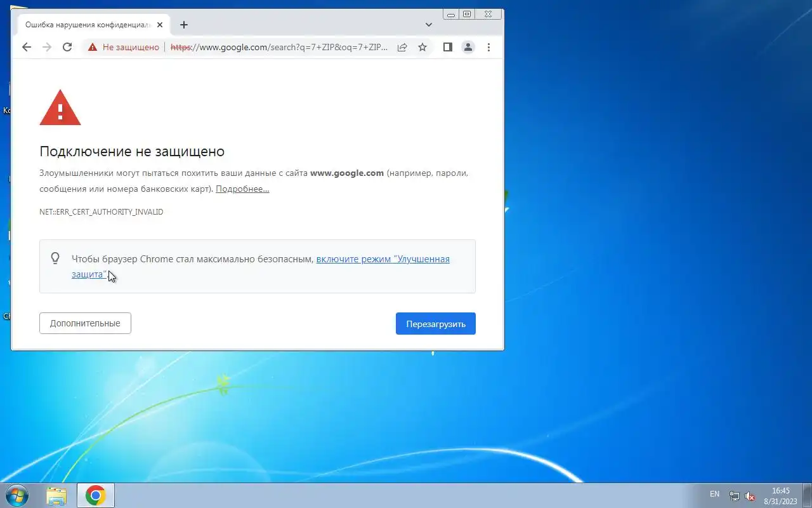Close the 'Ошибка нарушения конфиденциальности' tab
812x508 pixels.
tap(160, 25)
